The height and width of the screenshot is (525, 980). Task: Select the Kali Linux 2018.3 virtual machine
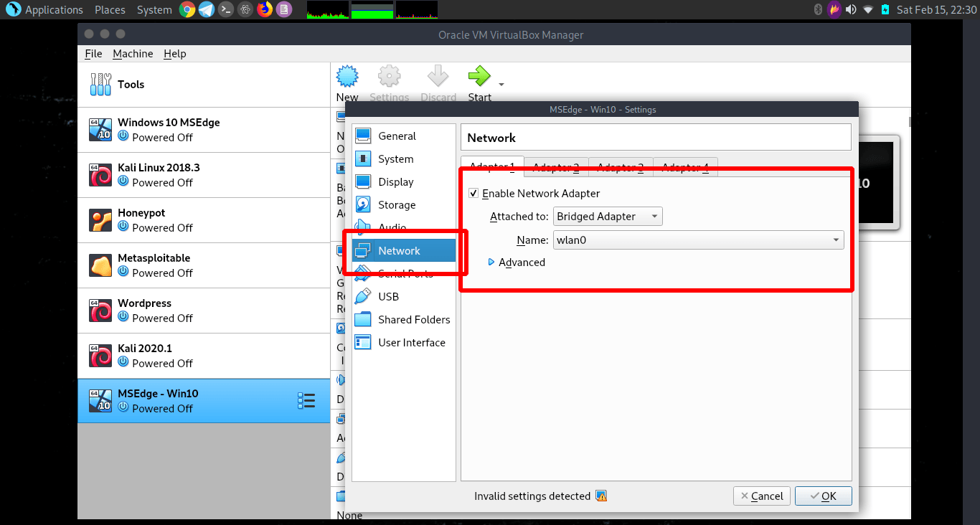click(204, 175)
